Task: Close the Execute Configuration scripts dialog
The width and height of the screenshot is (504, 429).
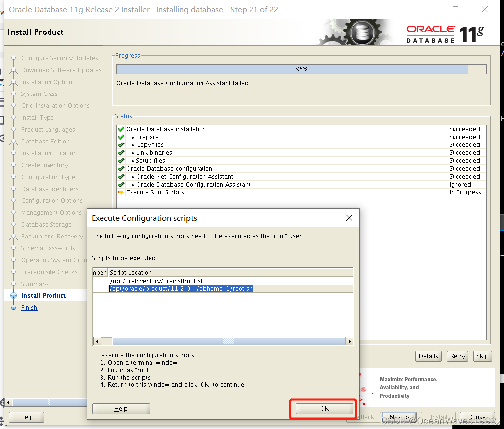Action: (349, 218)
